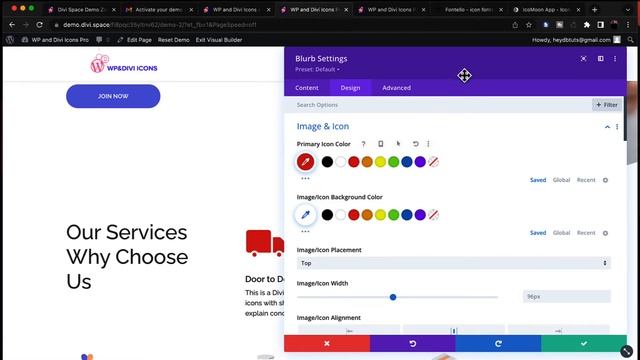The height and width of the screenshot is (360, 640).
Task: Open color palette settings for Primary Icon Color
Action: pyautogui.click(x=605, y=180)
